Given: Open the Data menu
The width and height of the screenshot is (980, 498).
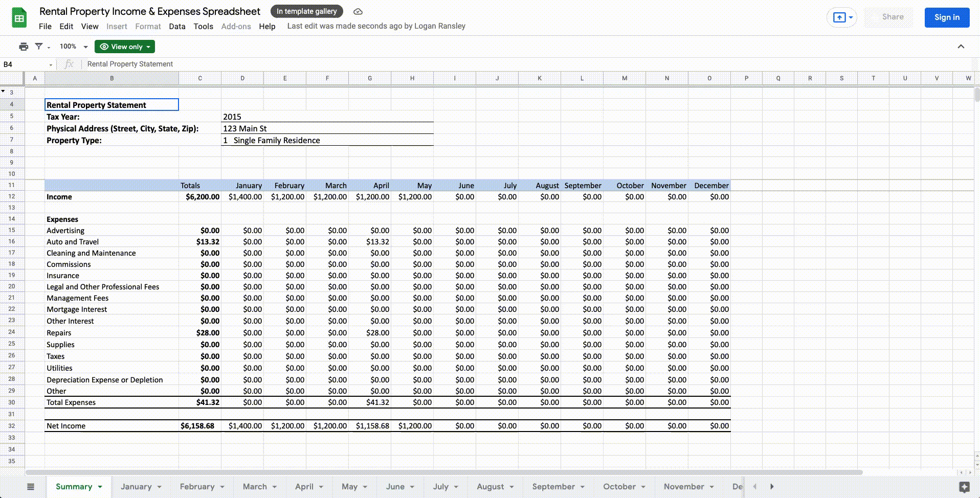Looking at the screenshot, I should 177,27.
